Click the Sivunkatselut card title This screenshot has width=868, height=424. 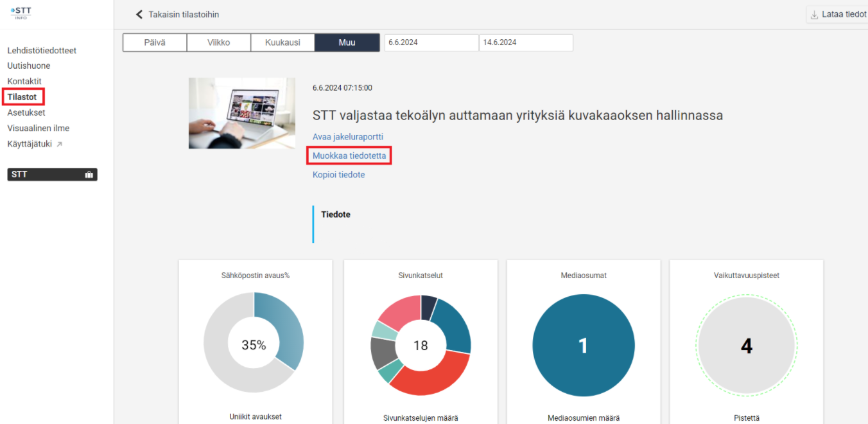(x=421, y=276)
